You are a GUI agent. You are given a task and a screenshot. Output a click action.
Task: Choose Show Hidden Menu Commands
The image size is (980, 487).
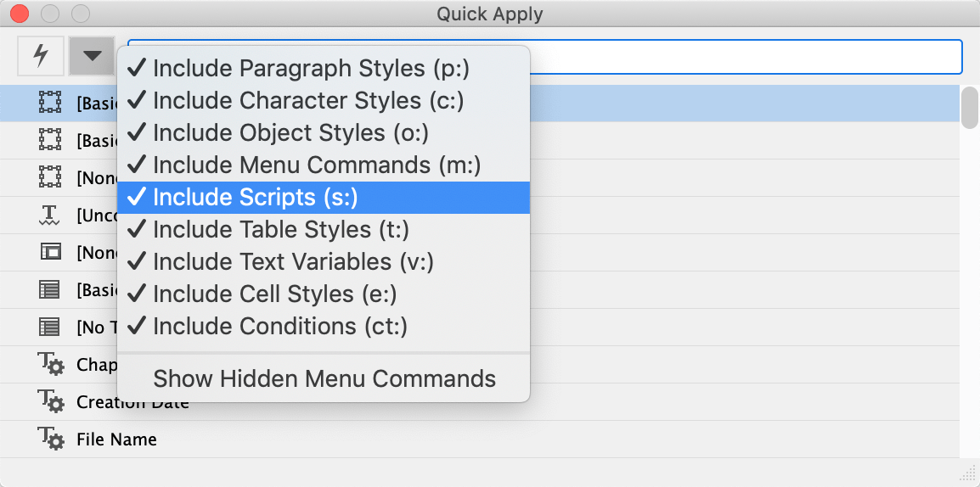[324, 378]
